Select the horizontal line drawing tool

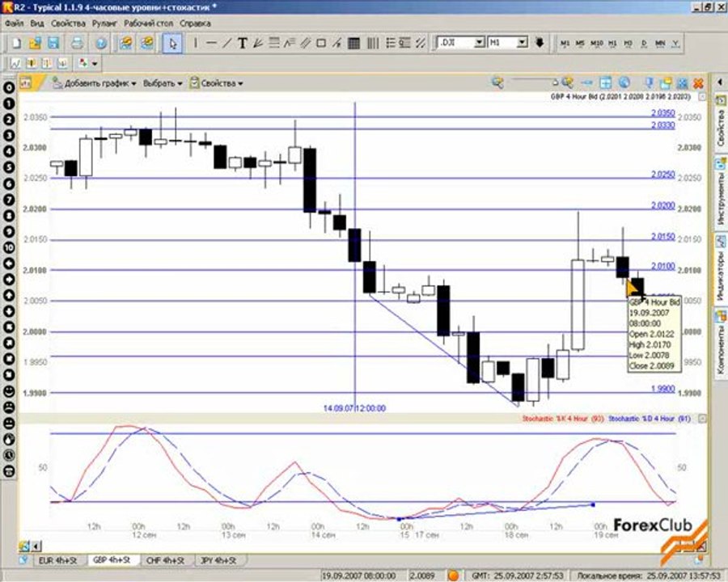[211, 43]
